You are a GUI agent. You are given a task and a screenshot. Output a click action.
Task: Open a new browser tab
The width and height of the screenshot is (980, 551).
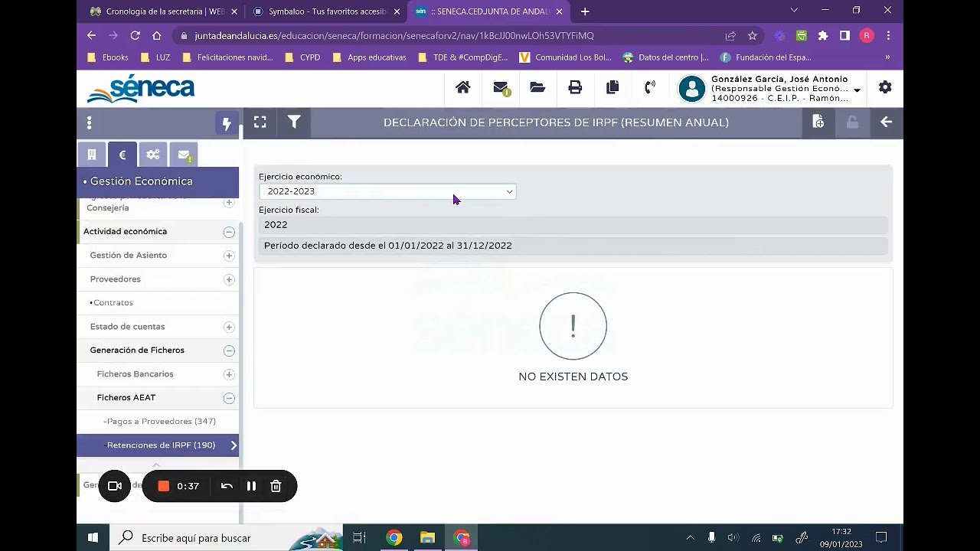tap(585, 11)
